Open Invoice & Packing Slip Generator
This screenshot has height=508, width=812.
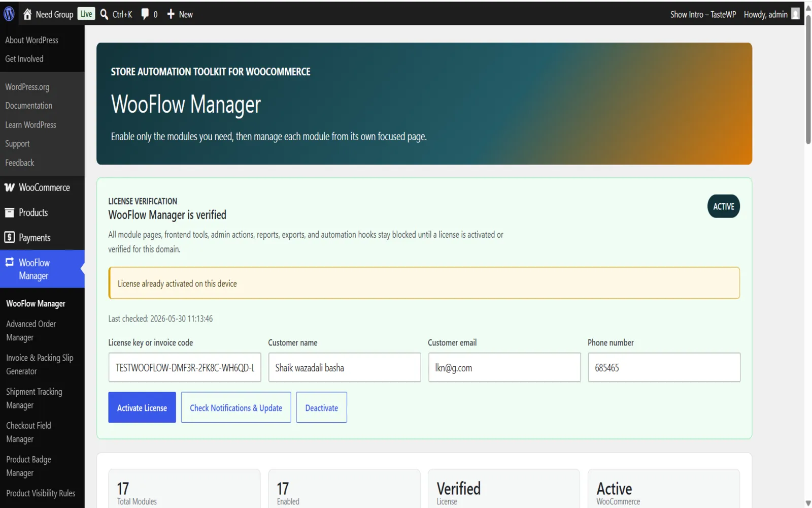point(40,365)
